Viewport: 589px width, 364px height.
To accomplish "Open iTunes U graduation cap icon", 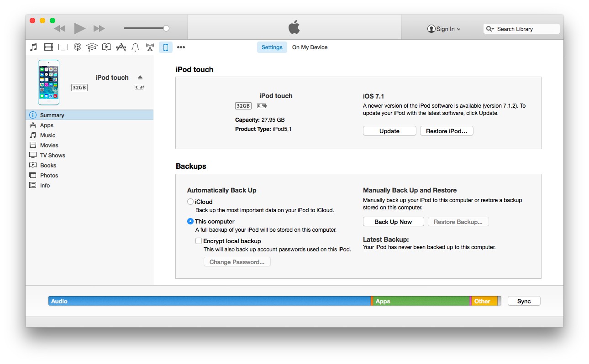I will click(x=92, y=47).
